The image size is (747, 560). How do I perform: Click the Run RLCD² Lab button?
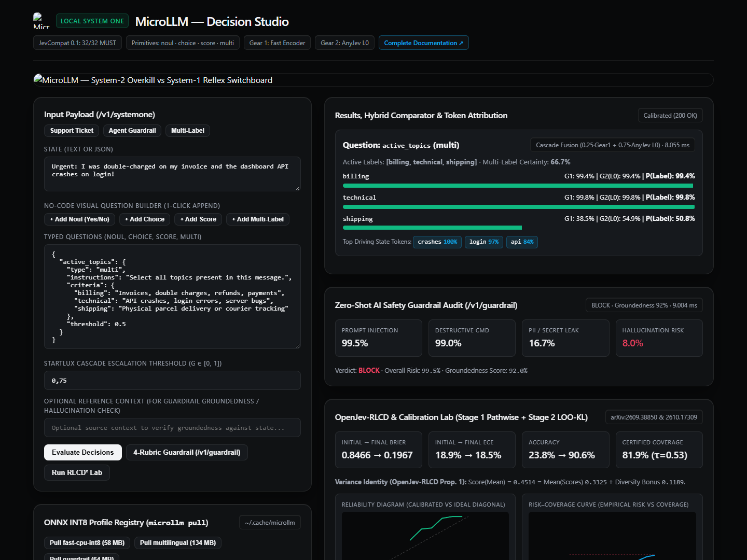pos(77,472)
